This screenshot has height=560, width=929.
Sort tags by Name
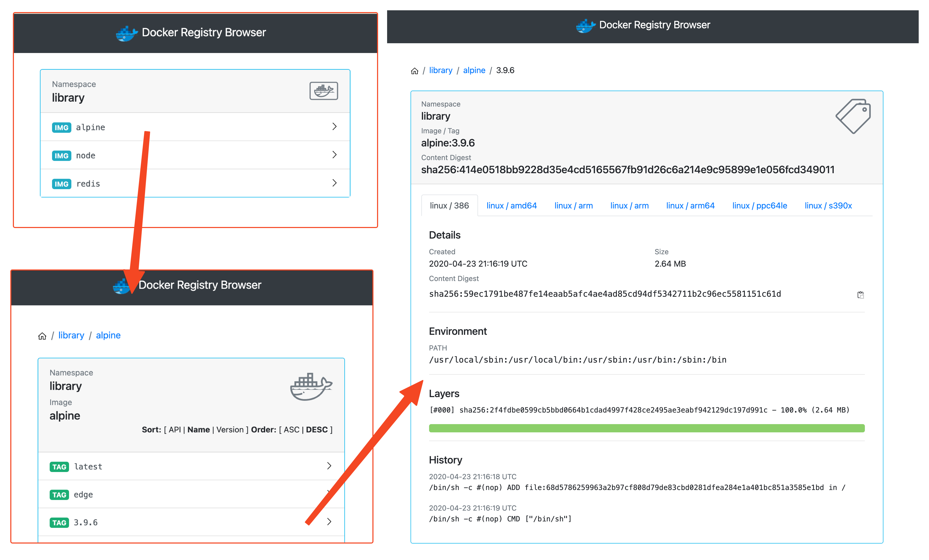pos(199,430)
